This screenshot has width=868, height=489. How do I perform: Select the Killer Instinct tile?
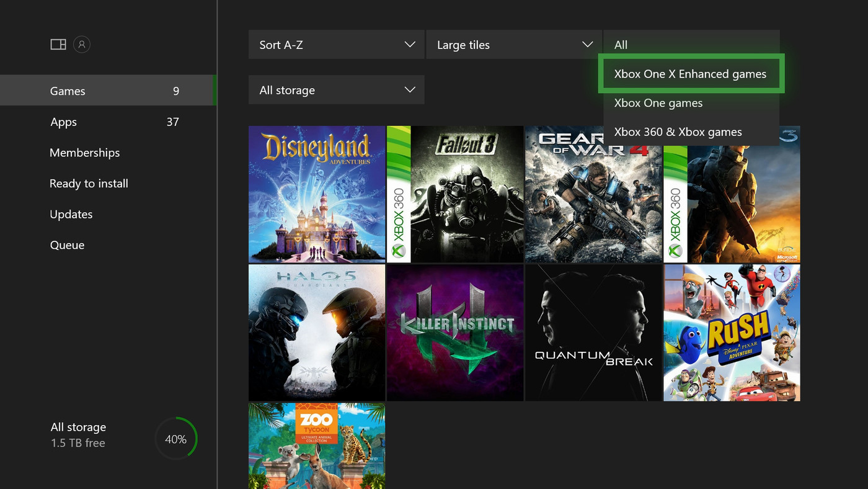point(455,333)
